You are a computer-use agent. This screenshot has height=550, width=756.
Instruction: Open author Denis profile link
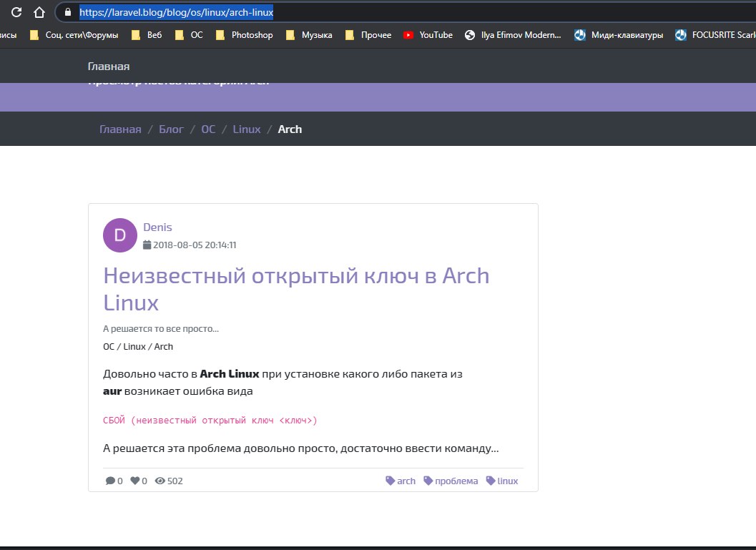(x=157, y=227)
